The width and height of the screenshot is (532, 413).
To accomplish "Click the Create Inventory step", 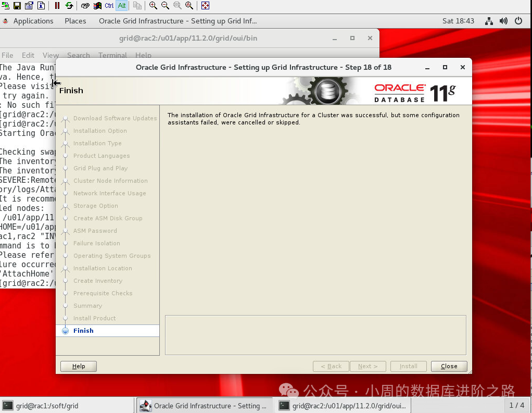I will click(98, 281).
